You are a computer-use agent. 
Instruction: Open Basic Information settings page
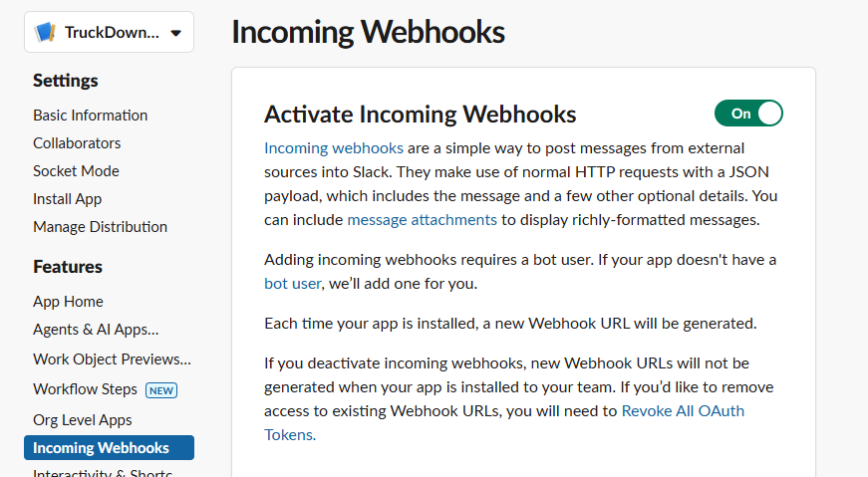click(x=90, y=116)
